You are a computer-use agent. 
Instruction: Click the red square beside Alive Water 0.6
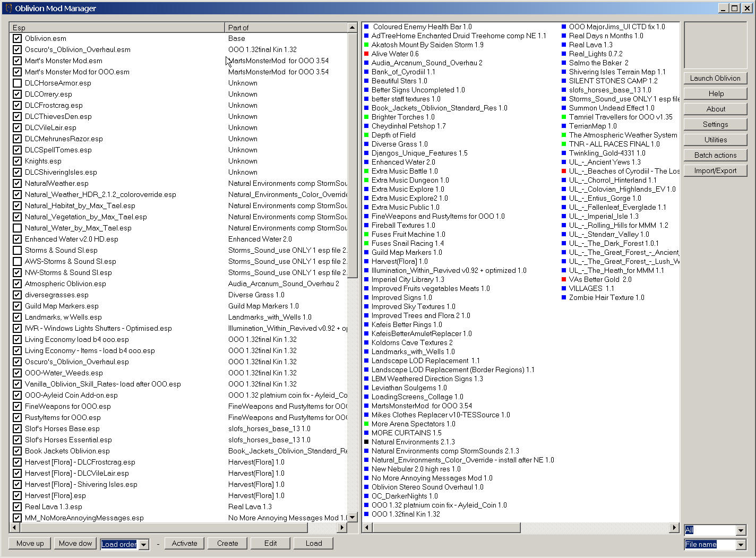[x=366, y=54]
